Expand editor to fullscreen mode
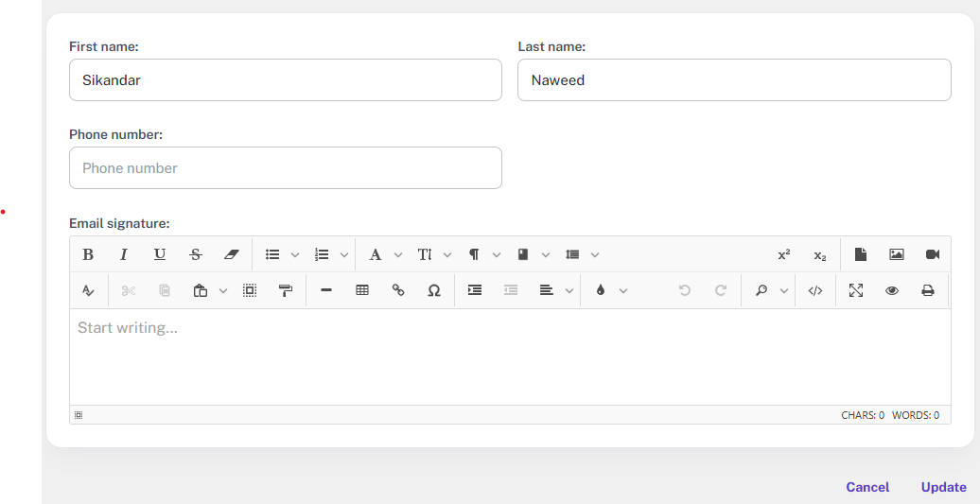The width and height of the screenshot is (980, 504). tap(856, 290)
